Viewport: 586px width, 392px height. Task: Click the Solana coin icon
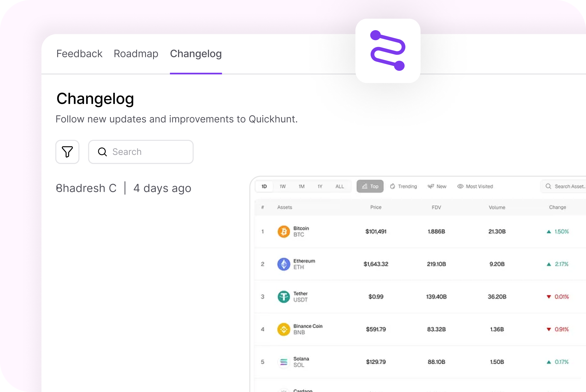[x=284, y=362]
